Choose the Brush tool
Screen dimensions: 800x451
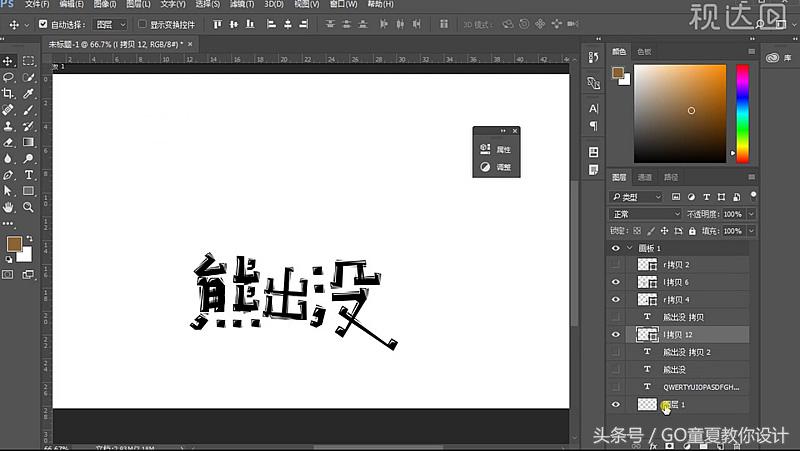pos(29,110)
